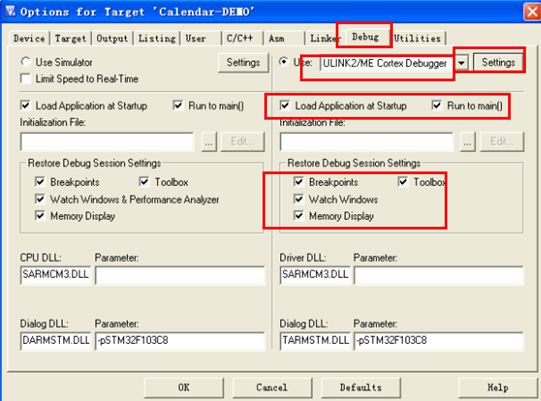Screen dimensions: 541x401
Task: Click TARMSTM.DLL parameter field -pSTM32F103C8
Action: click(x=439, y=341)
